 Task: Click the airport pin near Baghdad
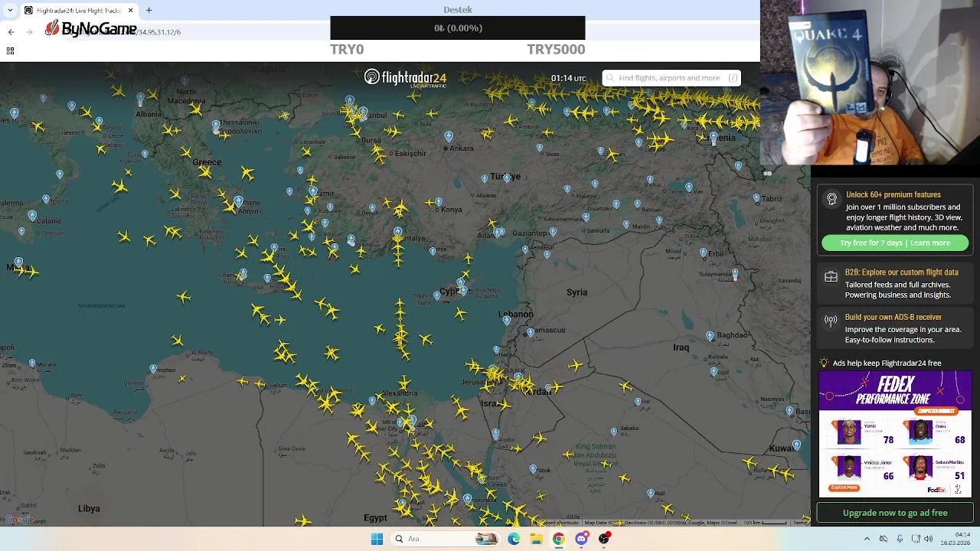coord(710,337)
